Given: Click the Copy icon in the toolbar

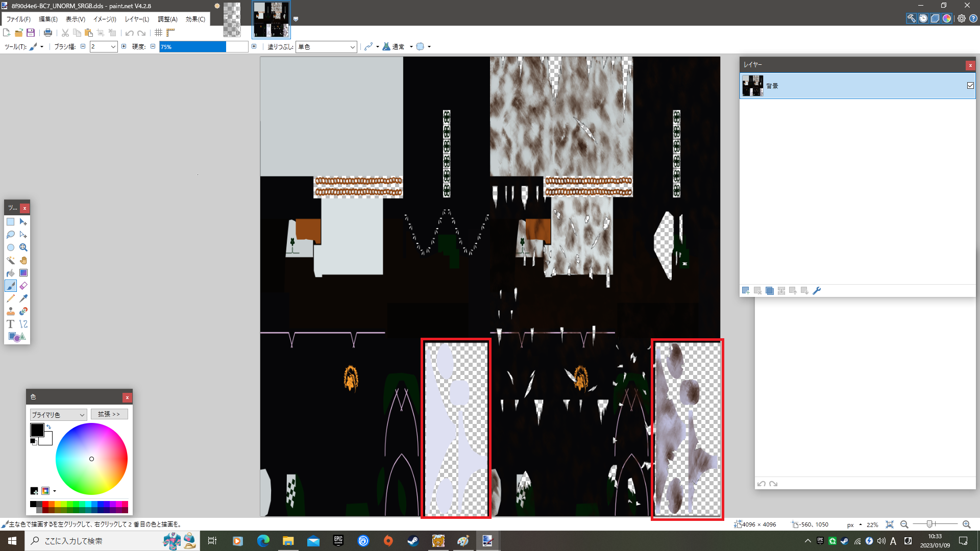Looking at the screenshot, I should pos(77,33).
